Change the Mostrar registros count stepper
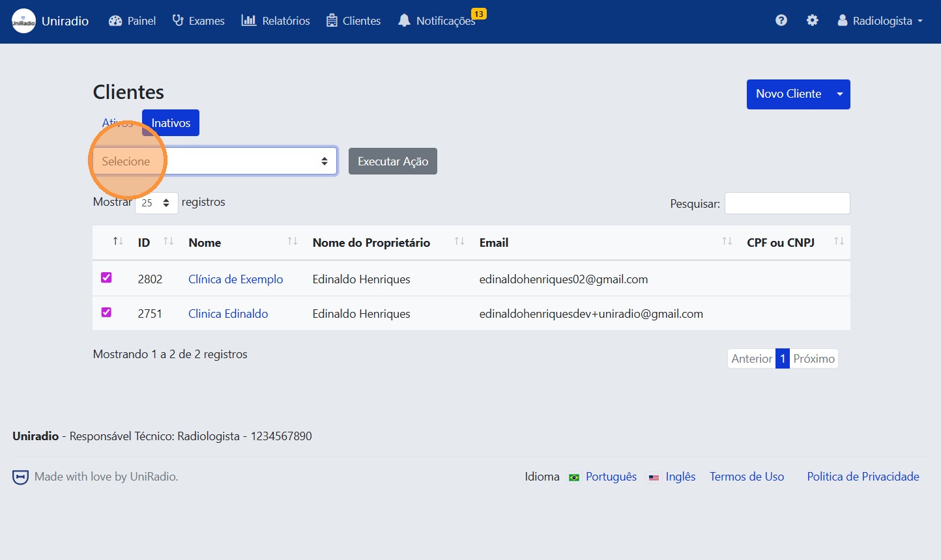Image resolution: width=941 pixels, height=560 pixels. pos(156,203)
